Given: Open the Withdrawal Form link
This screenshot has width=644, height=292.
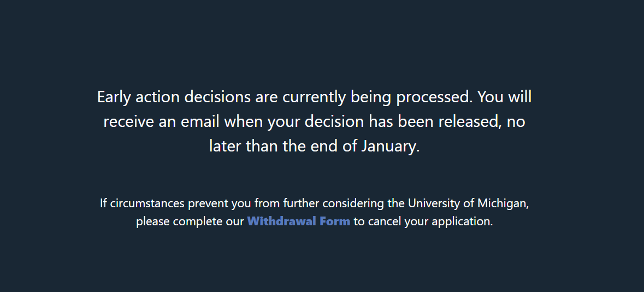Looking at the screenshot, I should coord(299,221).
